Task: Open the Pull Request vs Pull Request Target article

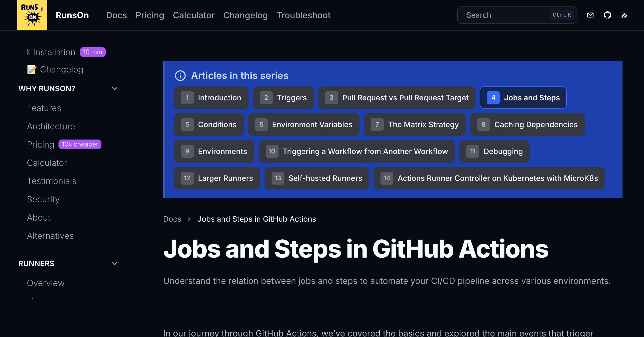Action: 397,98
